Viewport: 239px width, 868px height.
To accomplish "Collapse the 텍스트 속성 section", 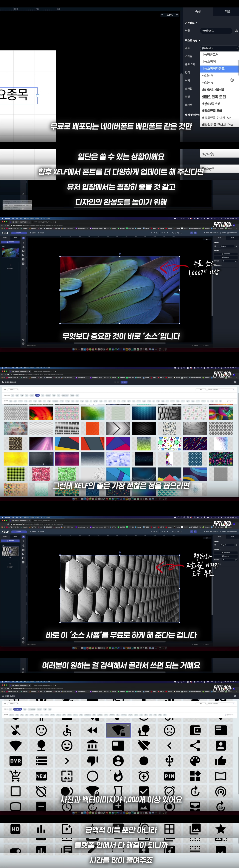I will 193,41.
